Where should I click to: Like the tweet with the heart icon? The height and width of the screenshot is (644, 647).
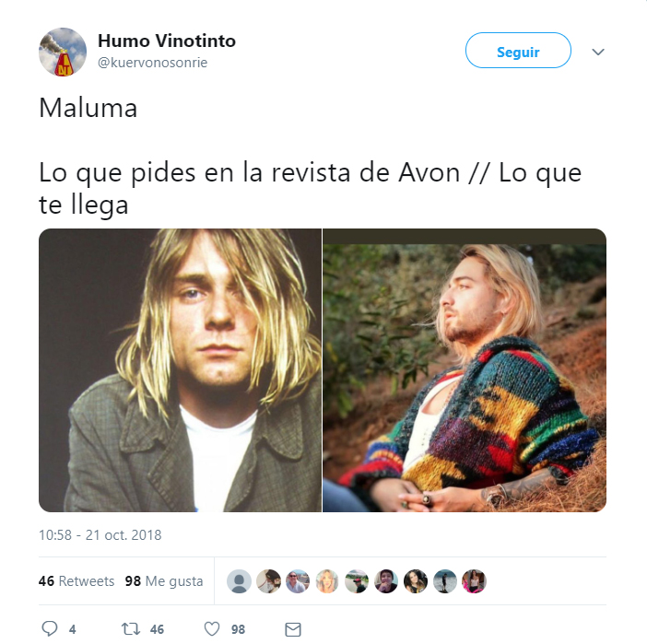[x=212, y=628]
